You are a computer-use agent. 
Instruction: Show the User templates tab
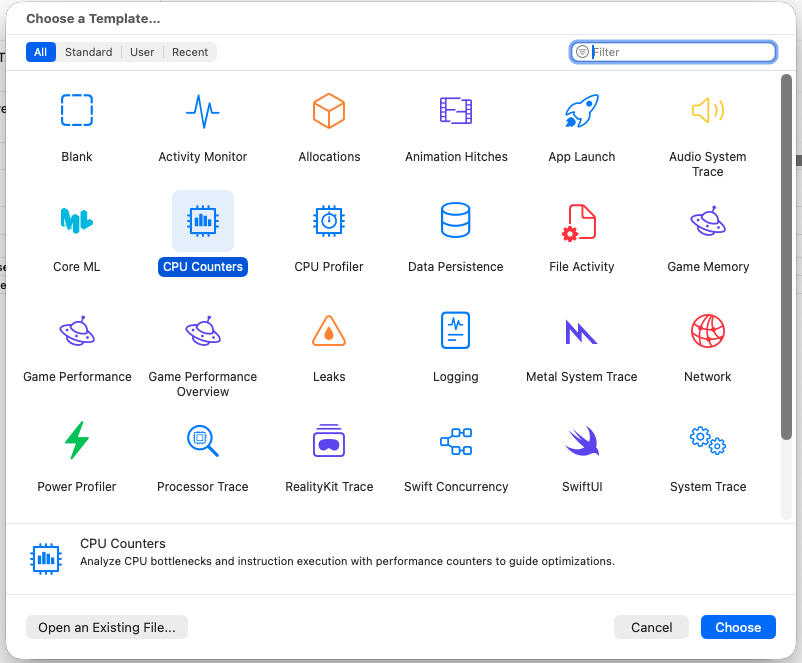(142, 52)
